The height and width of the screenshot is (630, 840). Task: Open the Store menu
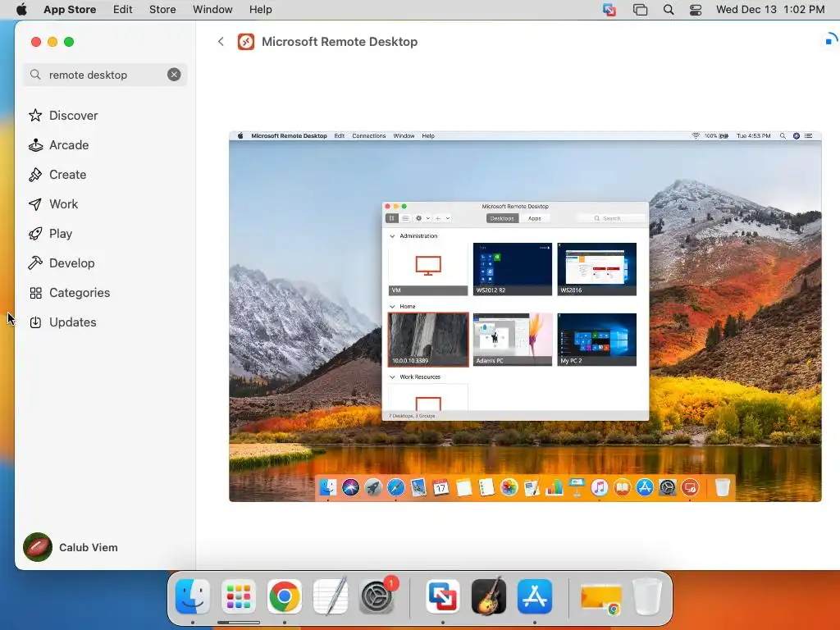[162, 9]
